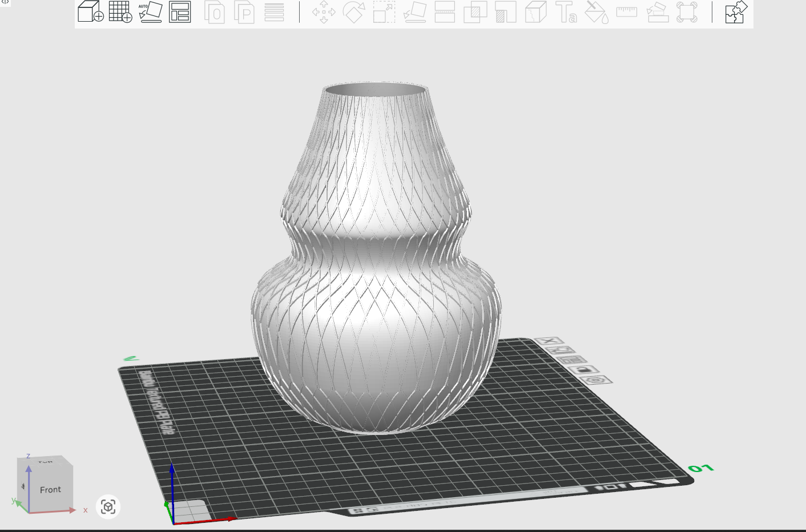The image size is (806, 532).
Task: Click the Add model cube icon
Action: pyautogui.click(x=90, y=12)
